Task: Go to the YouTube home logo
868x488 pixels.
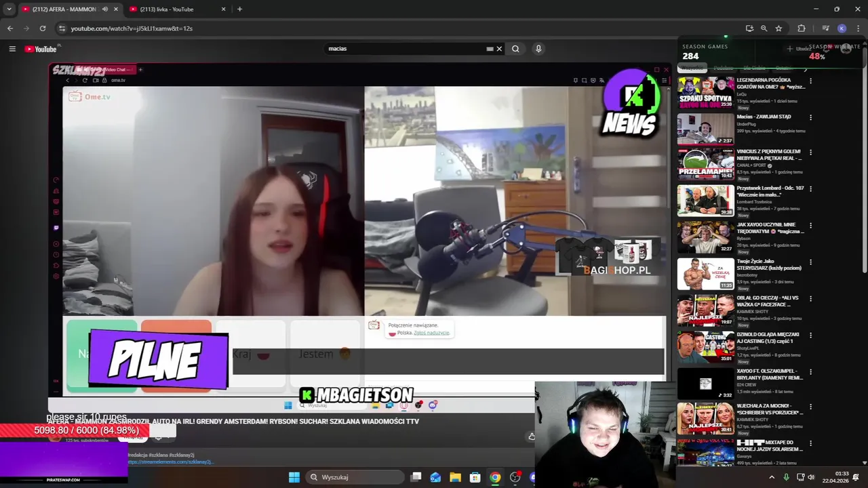Action: point(41,49)
